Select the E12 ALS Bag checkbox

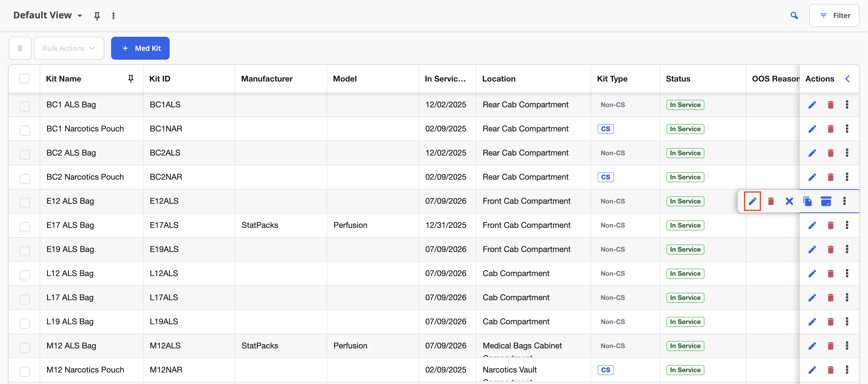click(x=25, y=203)
